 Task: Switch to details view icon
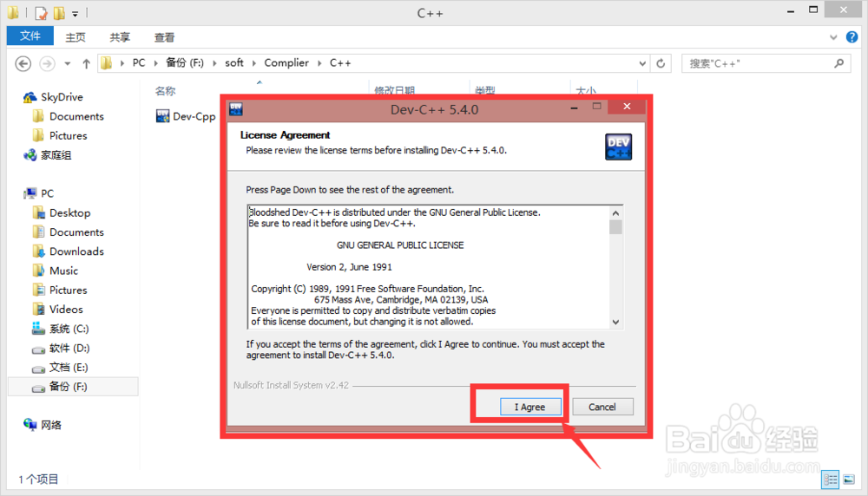[x=831, y=480]
